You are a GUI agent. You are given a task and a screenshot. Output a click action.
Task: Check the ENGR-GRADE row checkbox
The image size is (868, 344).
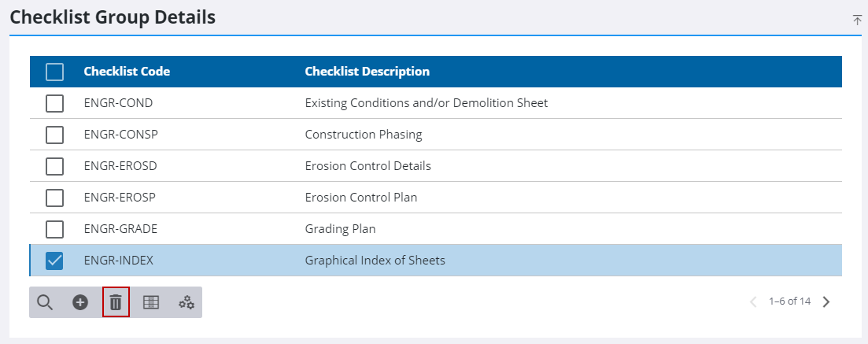[x=54, y=229]
